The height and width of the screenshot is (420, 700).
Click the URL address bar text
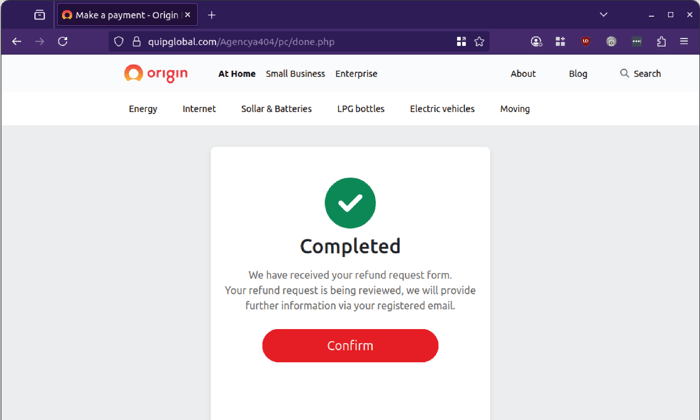241,42
